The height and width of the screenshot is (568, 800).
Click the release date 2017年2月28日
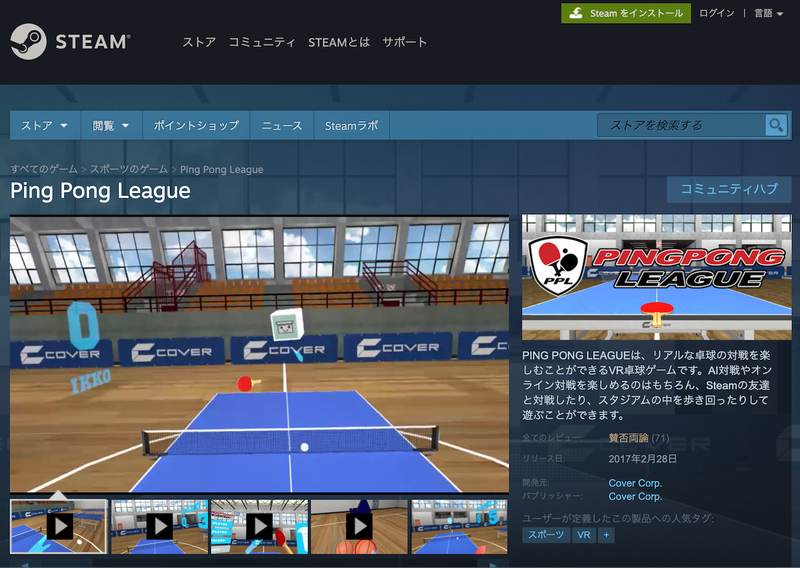coord(642,459)
